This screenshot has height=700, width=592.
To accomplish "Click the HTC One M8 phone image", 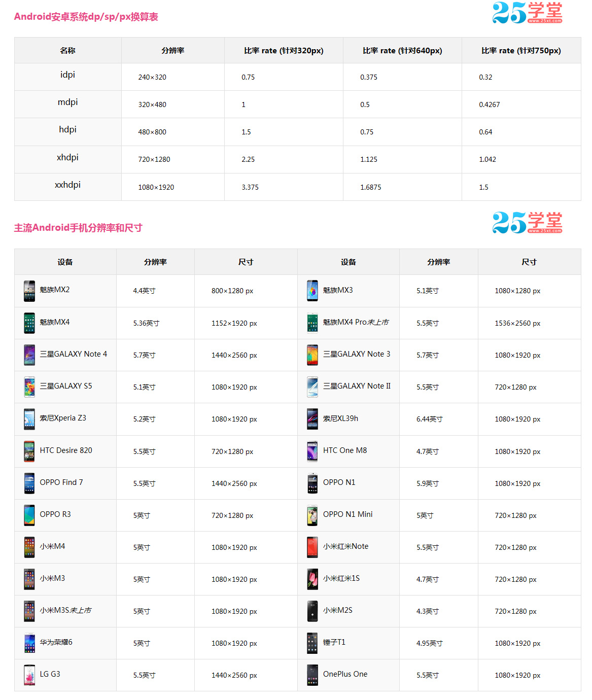I will coord(312,451).
